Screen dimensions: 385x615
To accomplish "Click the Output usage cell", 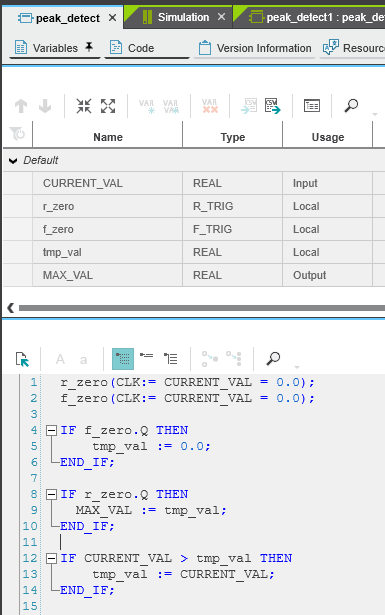I will 327,275.
